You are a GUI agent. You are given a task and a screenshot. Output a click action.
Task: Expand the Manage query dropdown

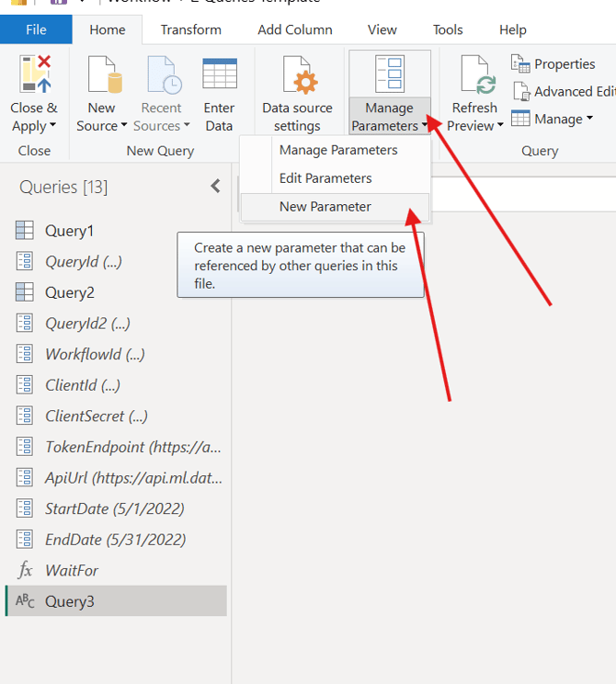[588, 119]
